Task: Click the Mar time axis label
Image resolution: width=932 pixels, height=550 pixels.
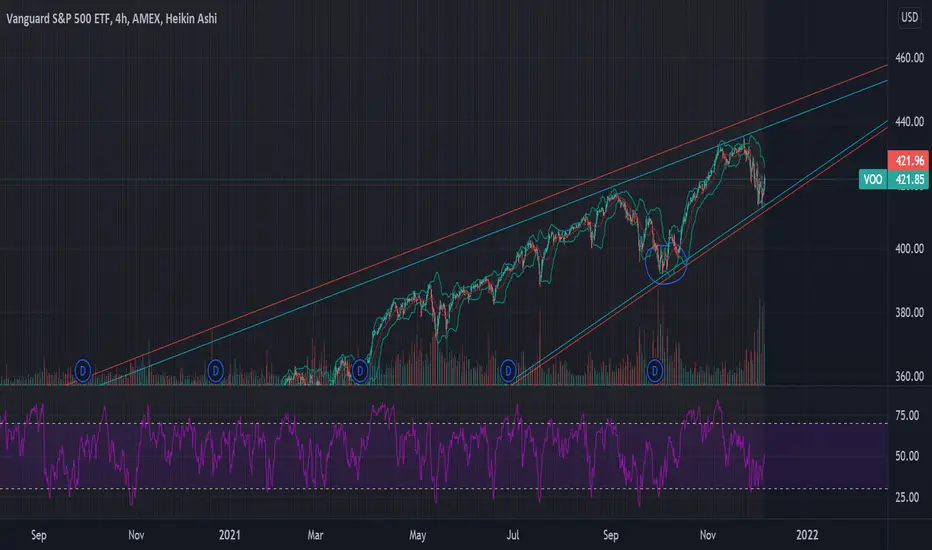Action: tap(315, 535)
